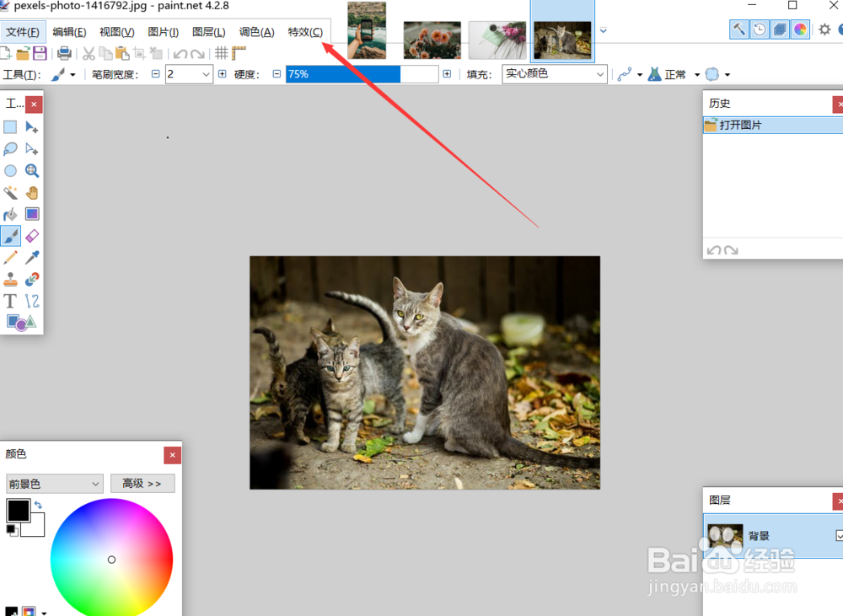Open the 文件(F) menu
Screen dimensions: 843x616
pos(23,32)
